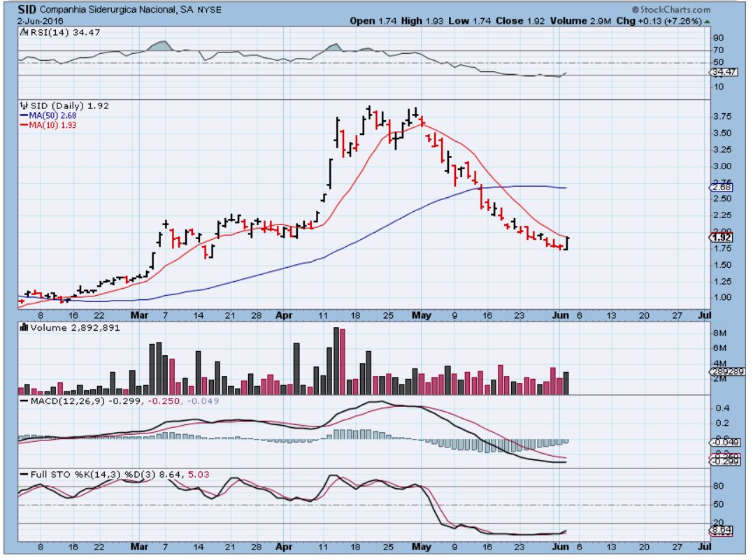Click the 1.00 price axis label
The width and height of the screenshot is (753, 560).
(x=722, y=297)
